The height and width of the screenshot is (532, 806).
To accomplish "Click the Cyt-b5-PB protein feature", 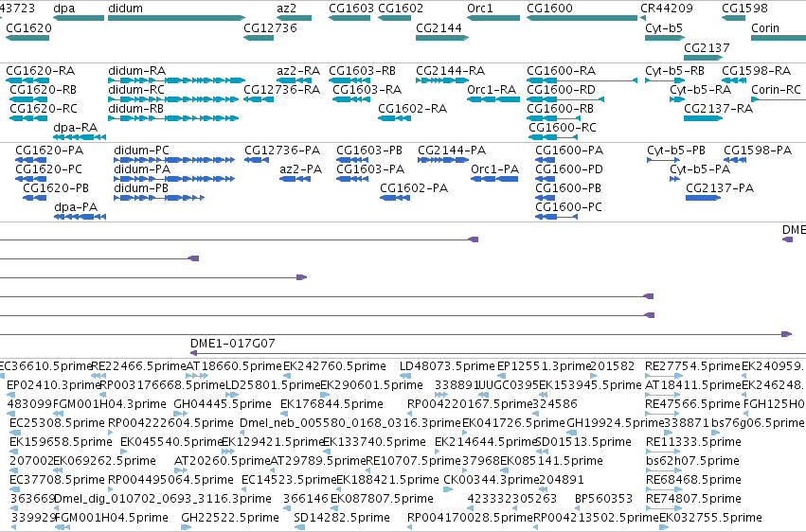I will [663, 160].
